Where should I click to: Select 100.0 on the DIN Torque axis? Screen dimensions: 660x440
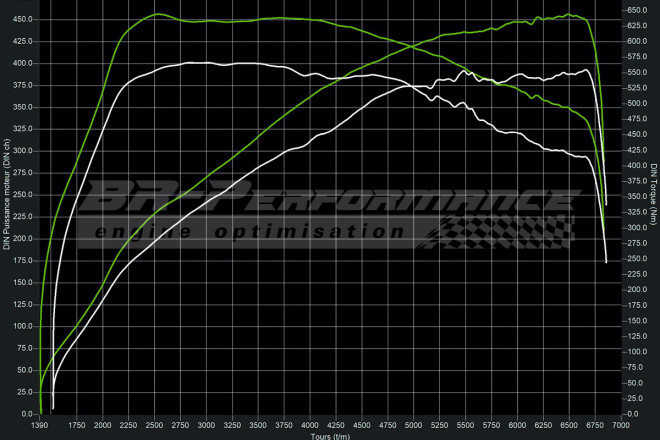coord(637,352)
